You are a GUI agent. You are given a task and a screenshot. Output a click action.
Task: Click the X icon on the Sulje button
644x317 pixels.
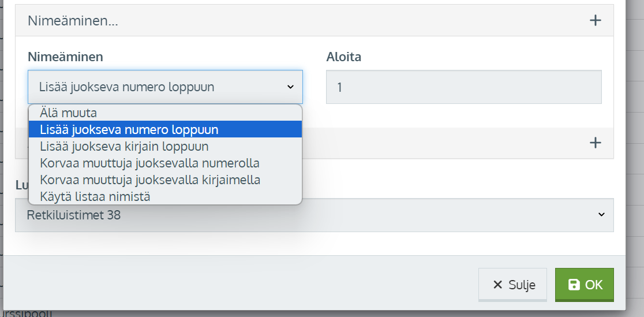pos(497,285)
